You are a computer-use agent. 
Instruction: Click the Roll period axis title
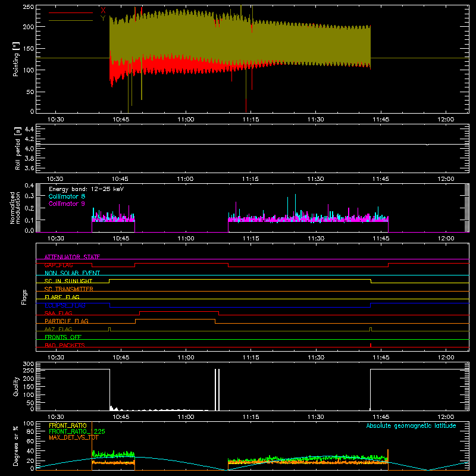click(x=17, y=148)
